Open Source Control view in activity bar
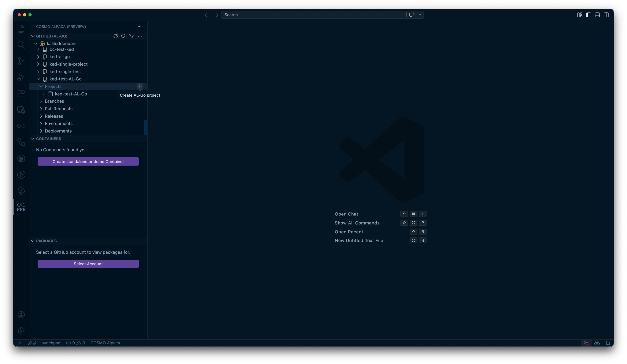 click(x=21, y=61)
